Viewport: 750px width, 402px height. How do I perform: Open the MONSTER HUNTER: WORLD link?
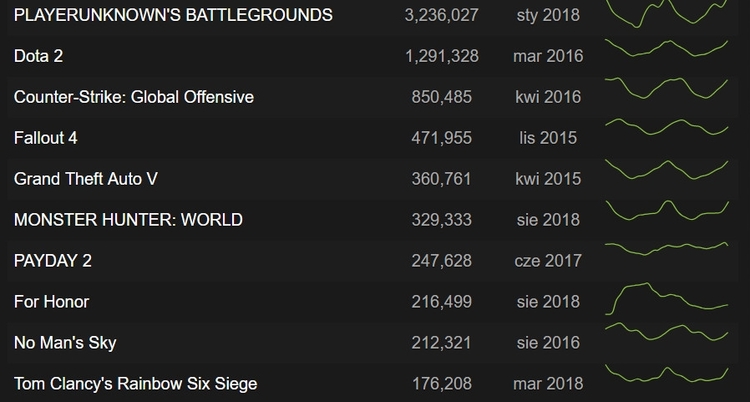pyautogui.click(x=128, y=220)
